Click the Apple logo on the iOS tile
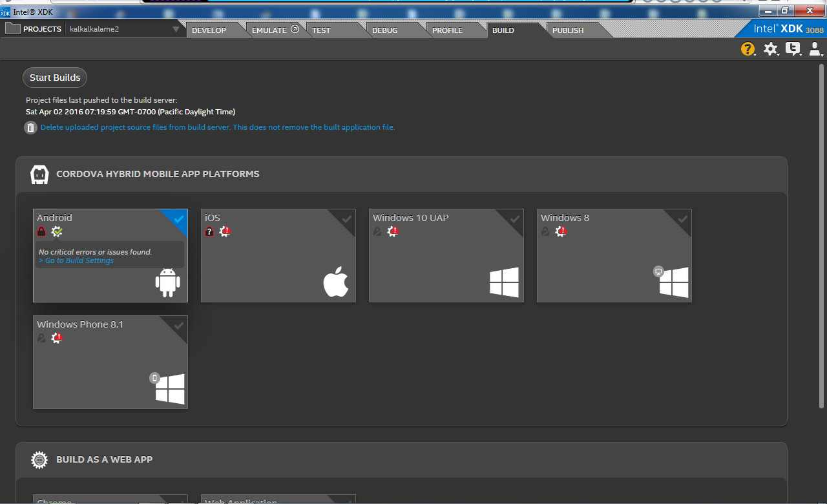 (336, 282)
